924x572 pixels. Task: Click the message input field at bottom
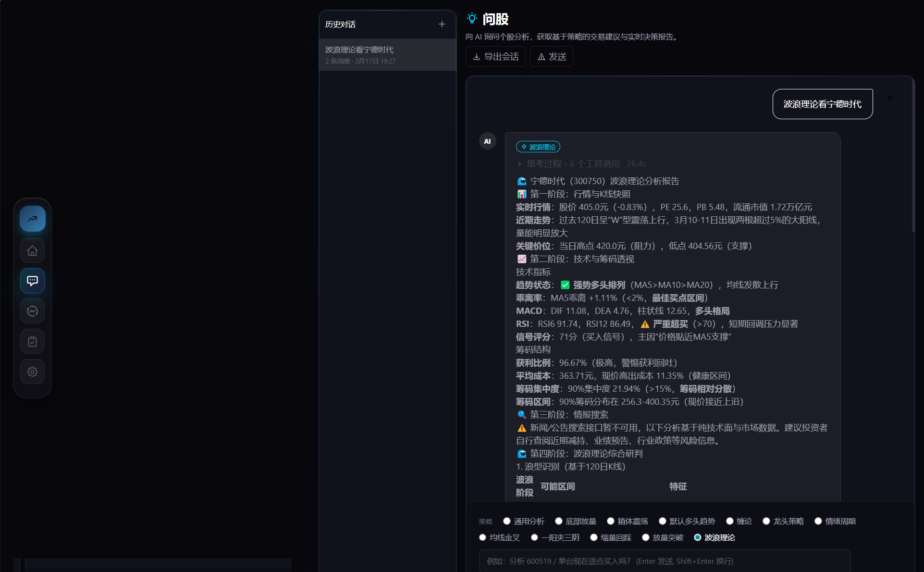click(663, 561)
